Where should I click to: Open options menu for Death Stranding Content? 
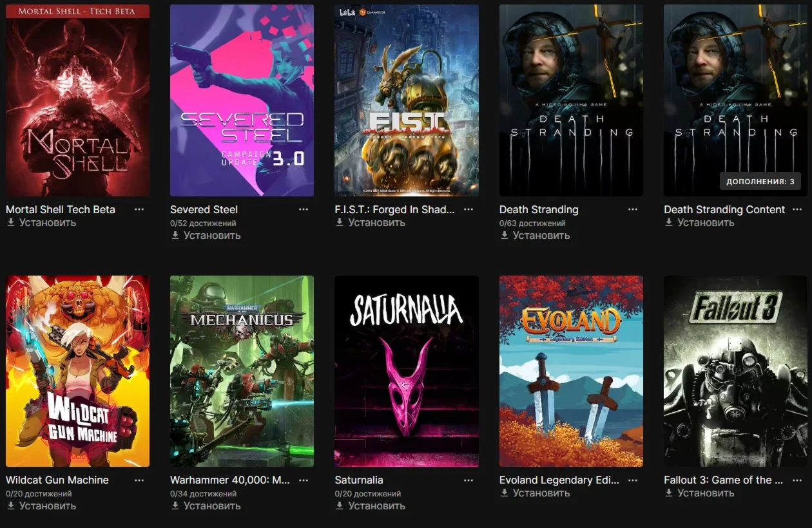pos(797,209)
